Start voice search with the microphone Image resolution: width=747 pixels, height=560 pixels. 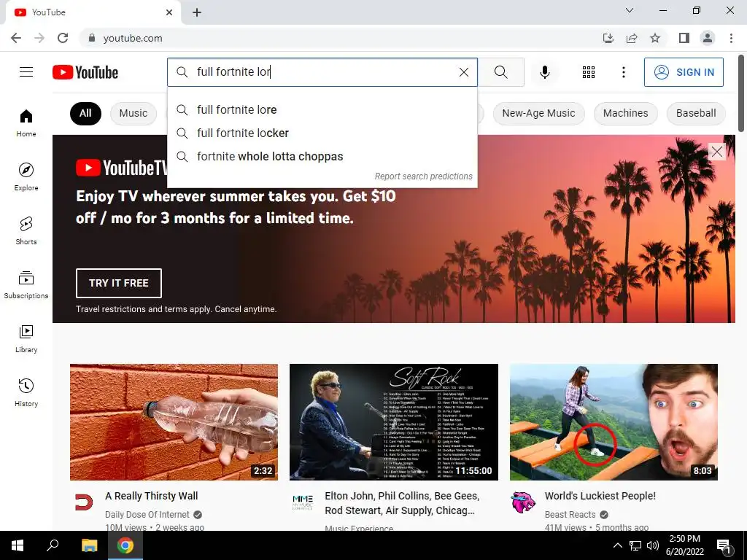[544, 72]
